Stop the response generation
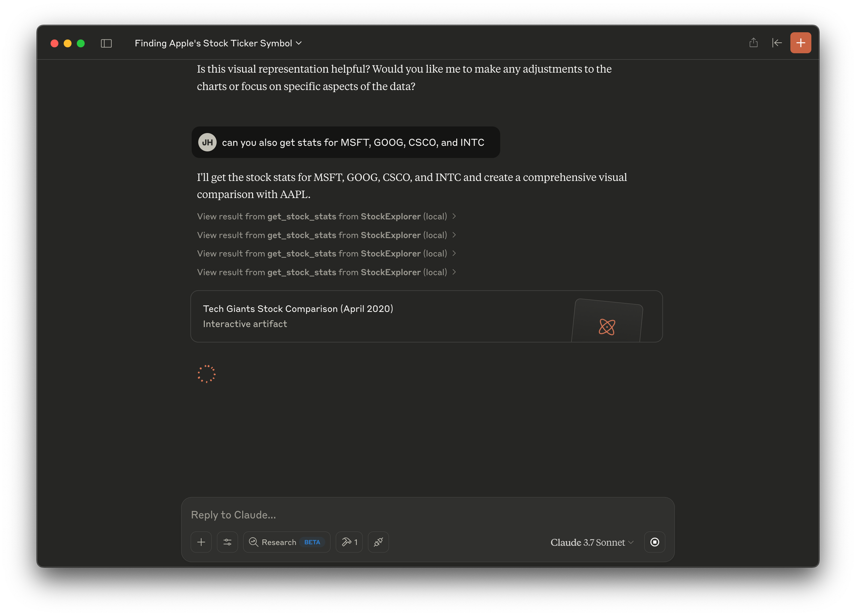This screenshot has width=856, height=616. [654, 542]
